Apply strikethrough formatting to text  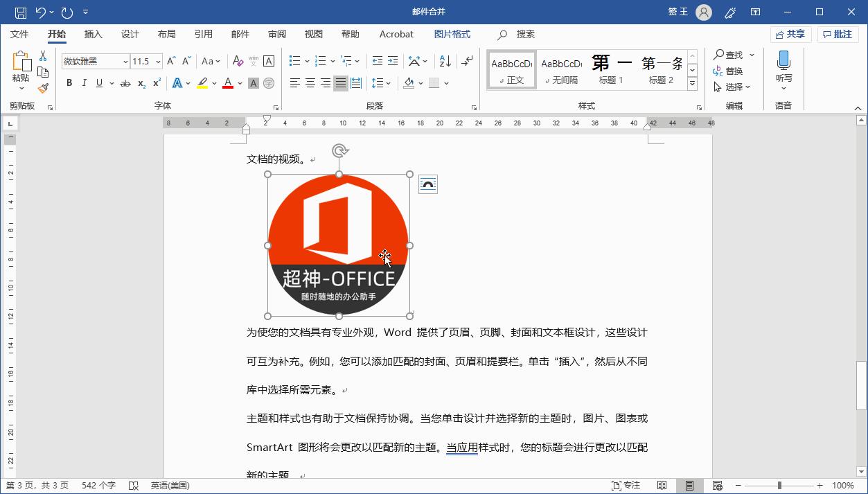tap(125, 82)
